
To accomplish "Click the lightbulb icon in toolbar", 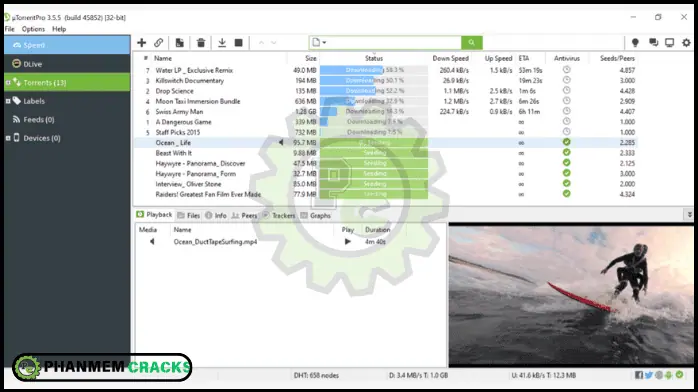I will [635, 43].
